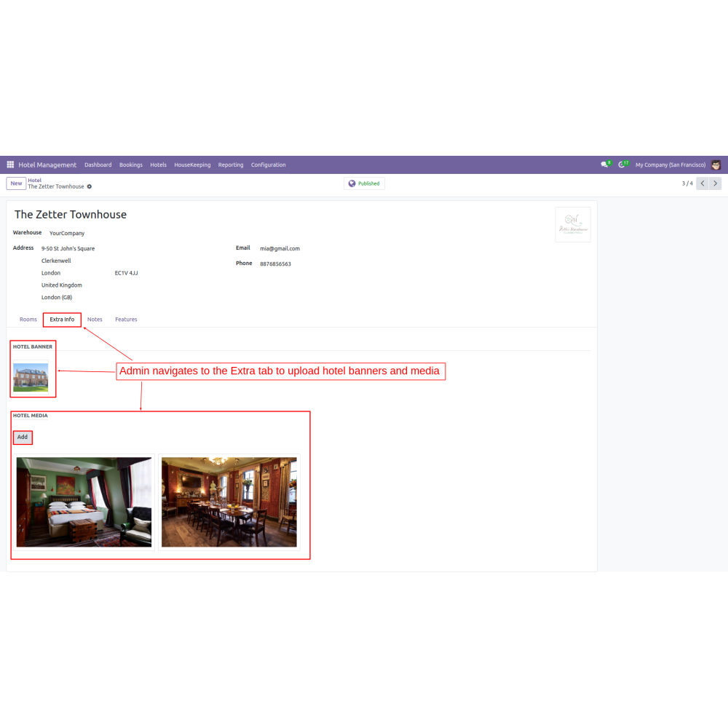Switch to the Features tab
This screenshot has height=728, width=728.
126,320
